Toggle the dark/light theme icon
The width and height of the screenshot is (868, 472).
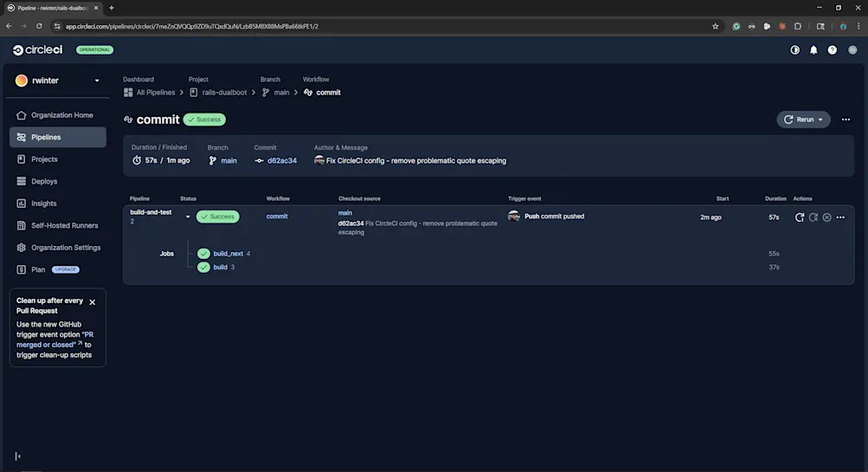(x=795, y=50)
